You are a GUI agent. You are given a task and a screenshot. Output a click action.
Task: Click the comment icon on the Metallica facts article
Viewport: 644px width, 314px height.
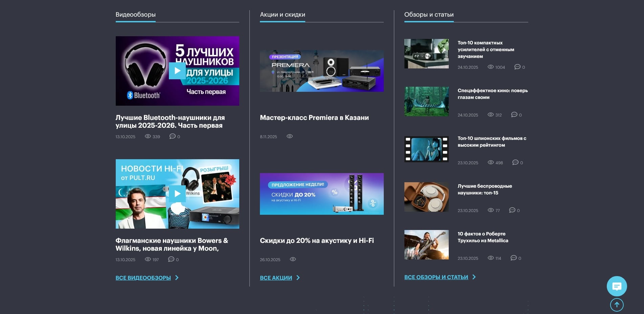tap(514, 258)
